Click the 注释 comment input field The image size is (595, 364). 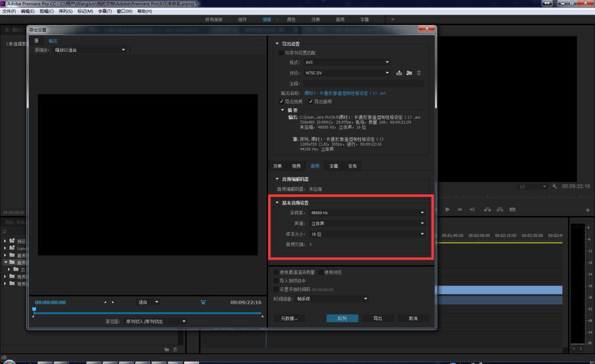pos(363,84)
